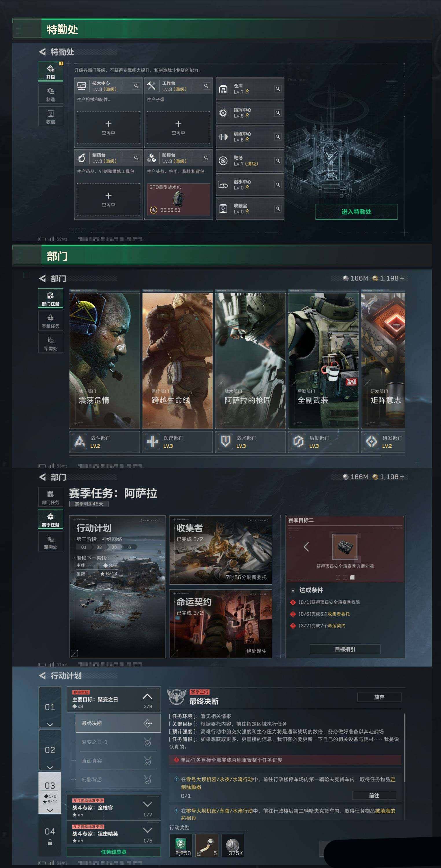Viewport: 441px width, 868px height.
Task: Open 仓库 details with magnifier icon
Action: pyautogui.click(x=278, y=88)
